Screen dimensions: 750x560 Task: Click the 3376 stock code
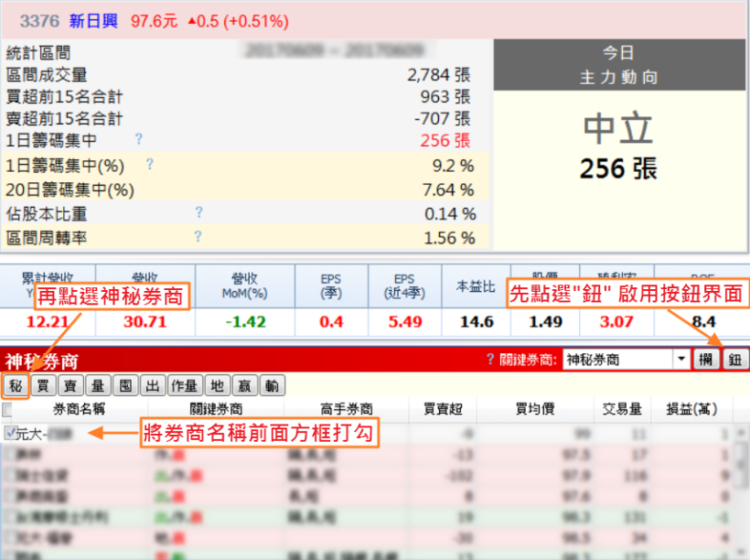tap(39, 21)
